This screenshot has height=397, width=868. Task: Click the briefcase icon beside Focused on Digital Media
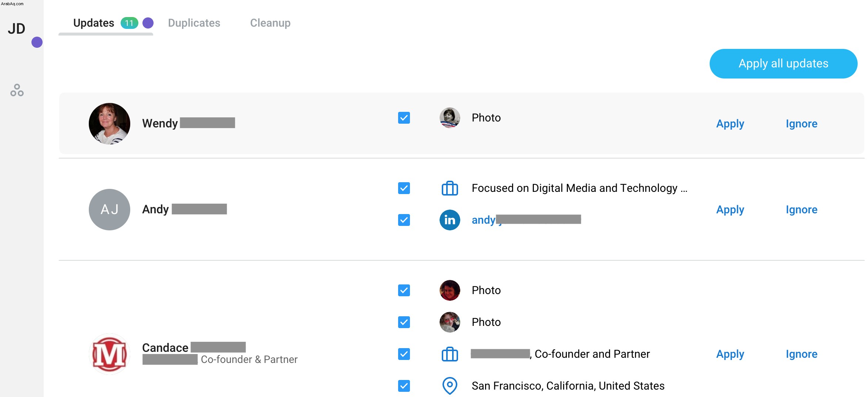pos(450,188)
